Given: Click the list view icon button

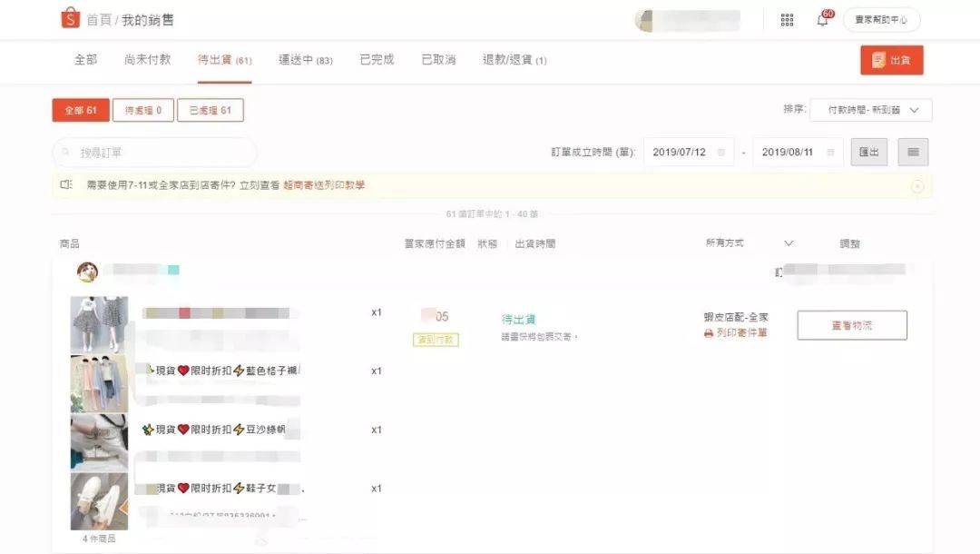Looking at the screenshot, I should click(913, 152).
